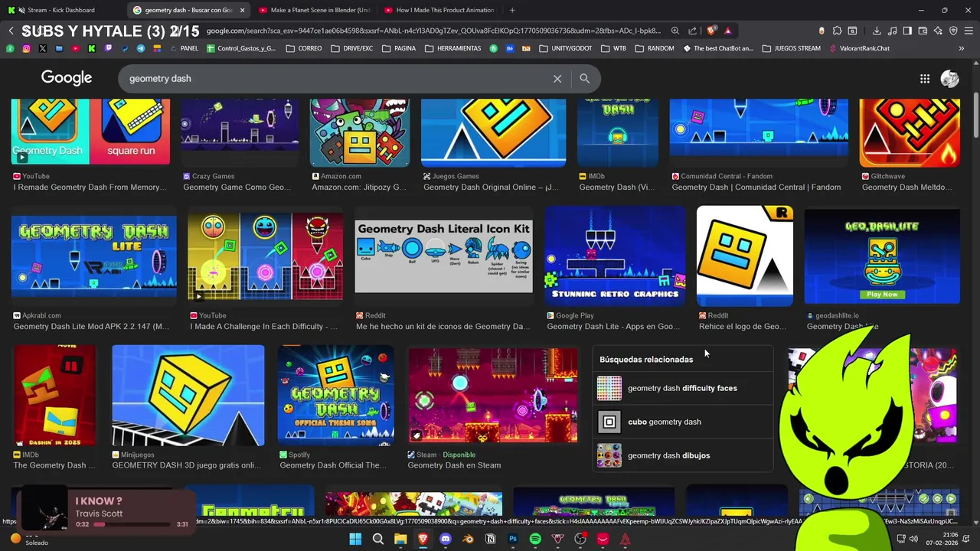Open the browser downloads icon
The width and height of the screenshot is (980, 551).
click(877, 31)
